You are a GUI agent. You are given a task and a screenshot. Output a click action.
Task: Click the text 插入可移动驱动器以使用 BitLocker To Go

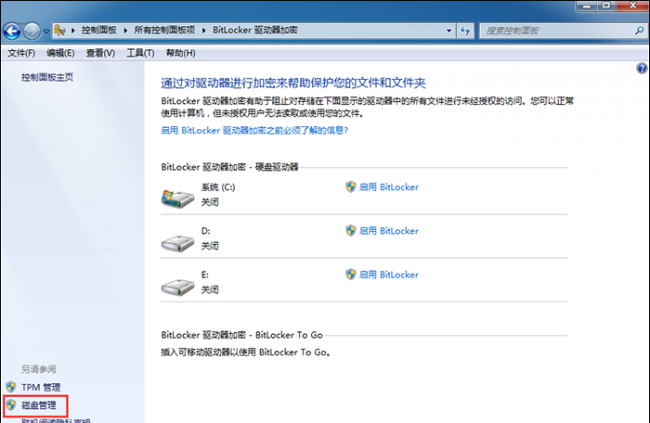coord(245,352)
